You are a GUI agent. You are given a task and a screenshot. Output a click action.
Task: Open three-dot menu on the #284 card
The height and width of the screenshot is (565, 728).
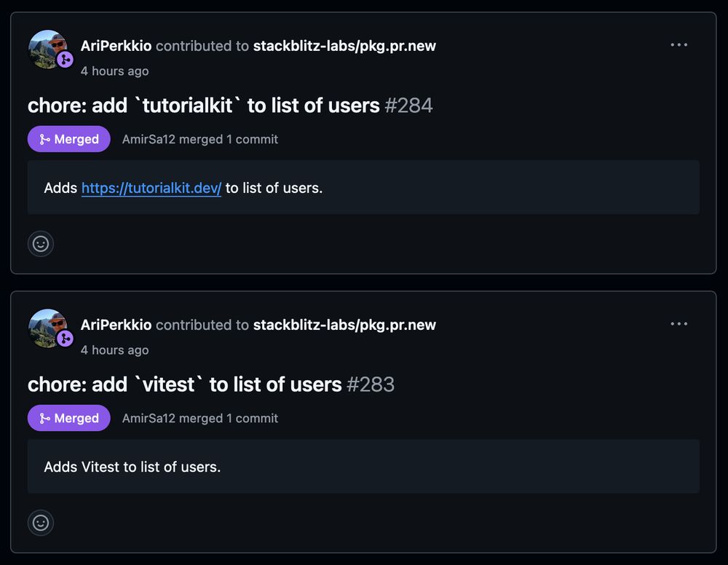point(678,45)
